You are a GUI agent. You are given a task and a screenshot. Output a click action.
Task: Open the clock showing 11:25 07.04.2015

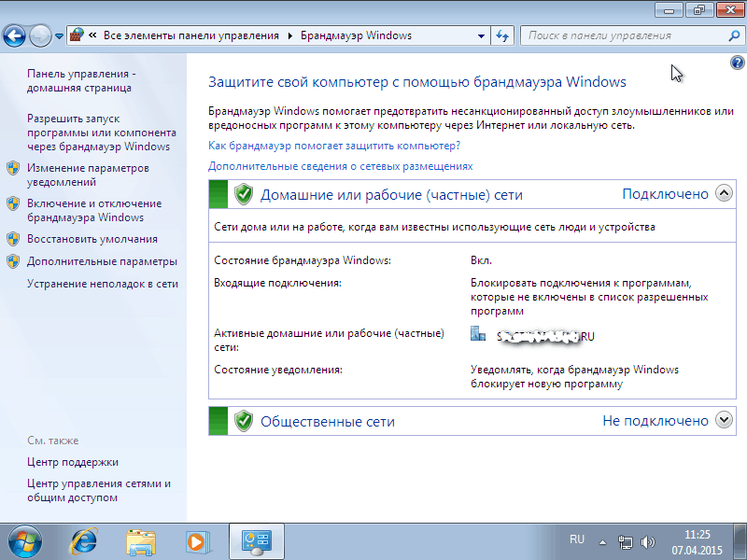tap(697, 542)
